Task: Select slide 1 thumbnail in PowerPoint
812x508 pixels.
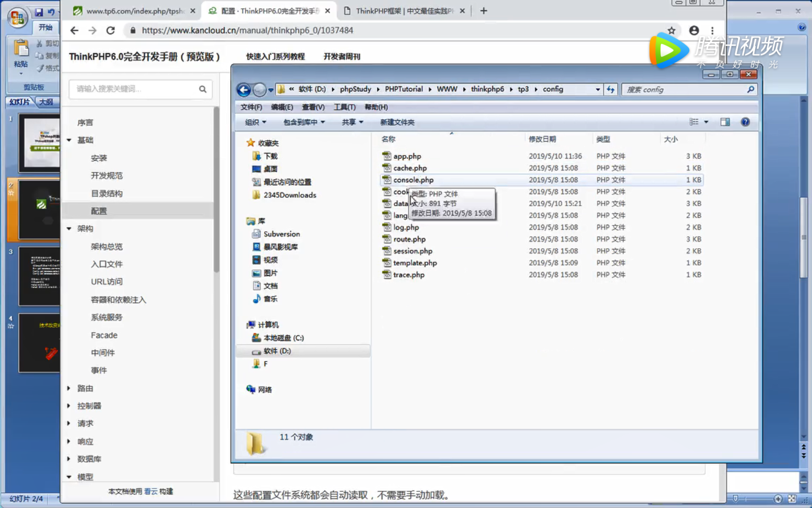Action: pyautogui.click(x=40, y=143)
